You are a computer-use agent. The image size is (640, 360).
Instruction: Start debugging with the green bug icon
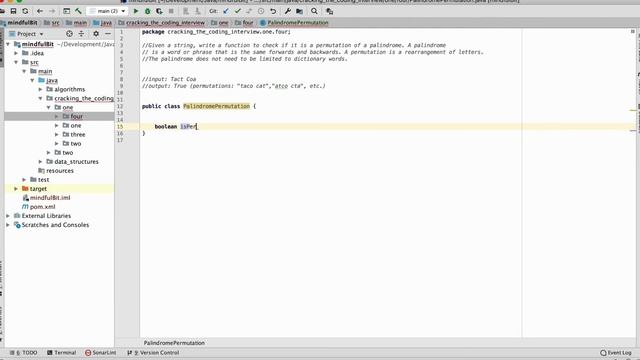147,11
